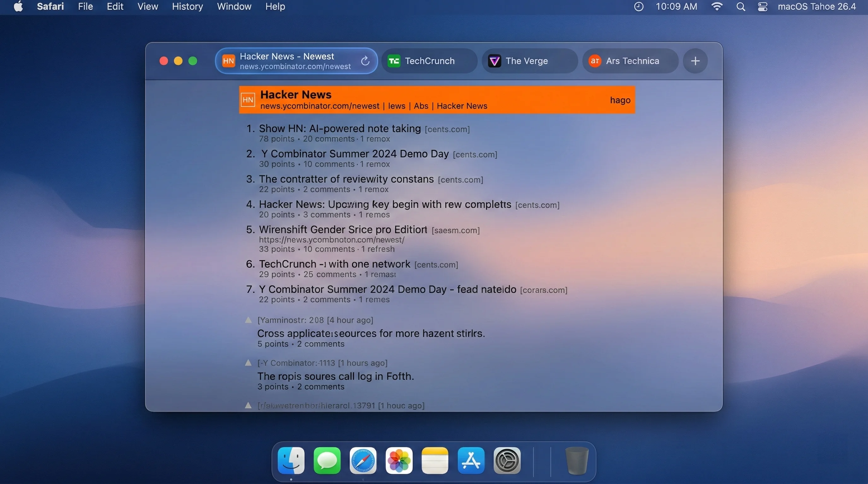Switch to The Verge tab
This screenshot has width=868, height=484.
tap(530, 61)
